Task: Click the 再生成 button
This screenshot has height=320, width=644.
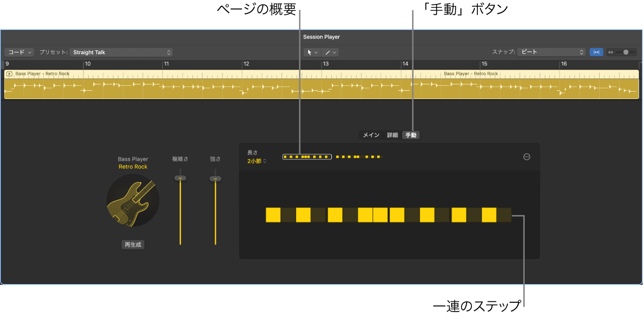Action: click(133, 244)
